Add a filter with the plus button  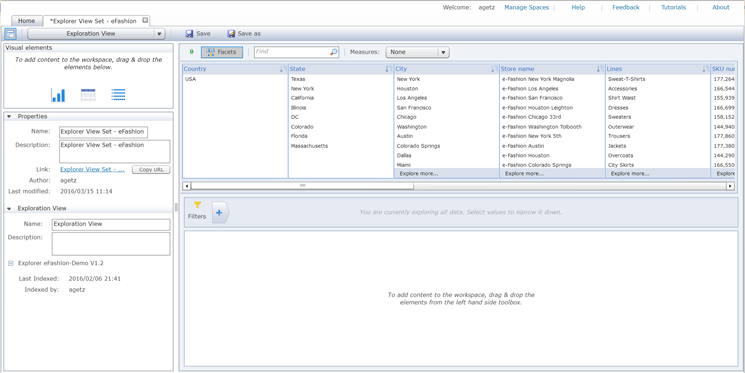point(220,213)
